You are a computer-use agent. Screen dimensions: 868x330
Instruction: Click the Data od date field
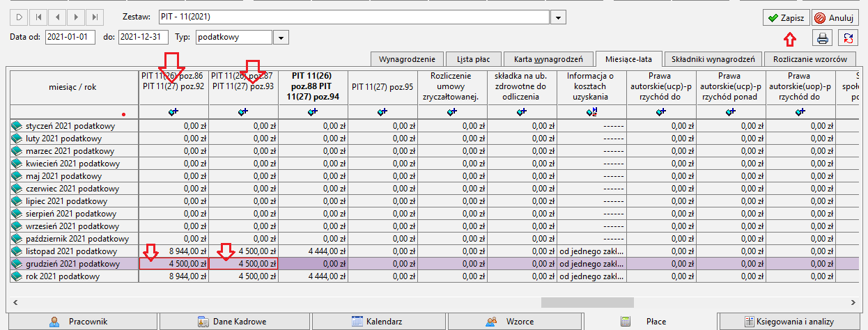point(70,37)
